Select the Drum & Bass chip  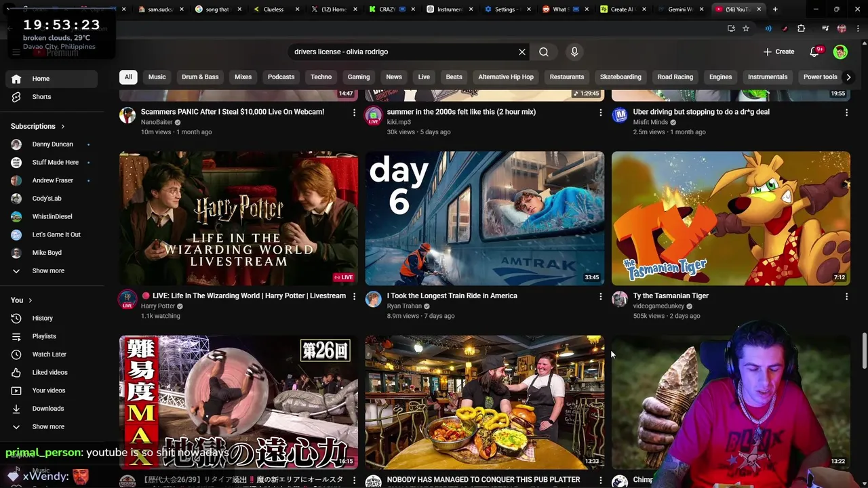(x=200, y=77)
